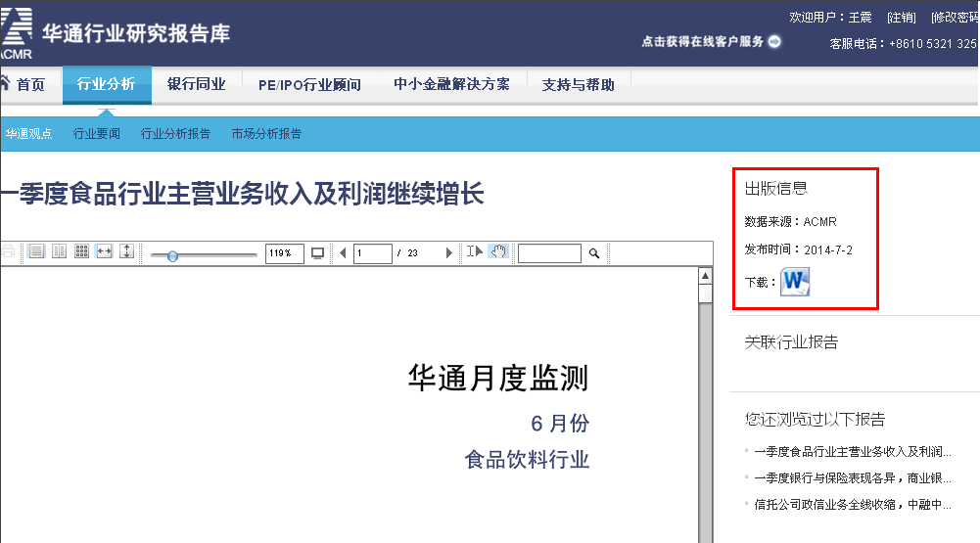Open 市场分析报告 submenu link
Image resolution: width=980 pixels, height=543 pixels.
coord(266,134)
